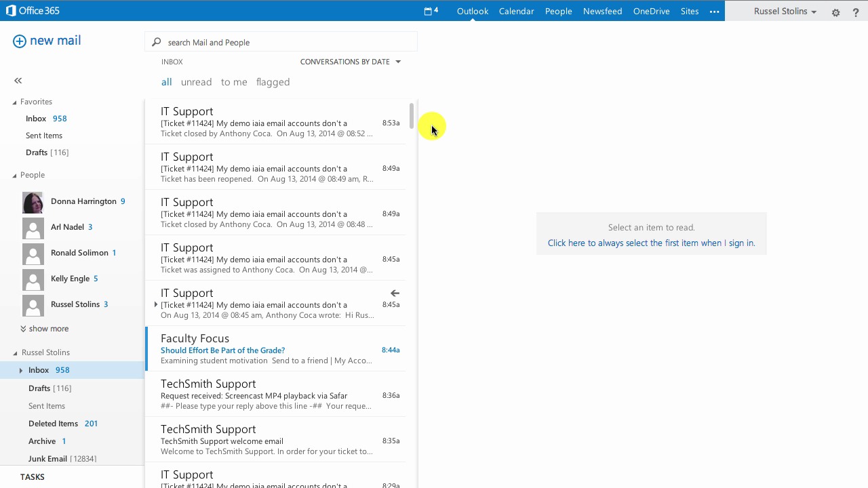Expand show more people list

[44, 329]
